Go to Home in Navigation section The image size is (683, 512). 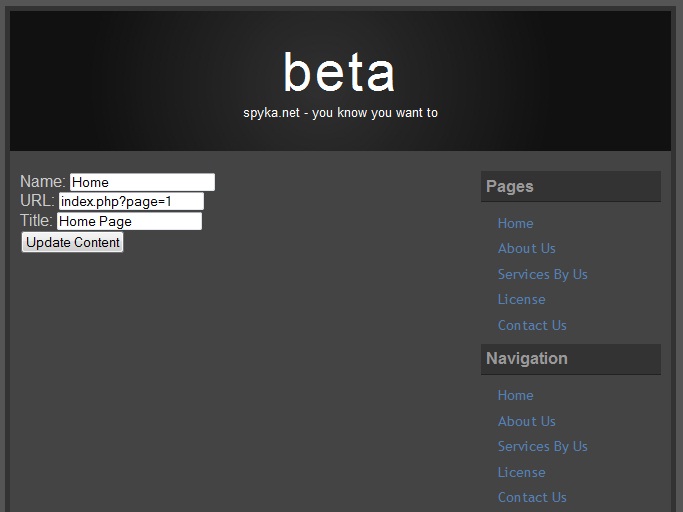515,395
